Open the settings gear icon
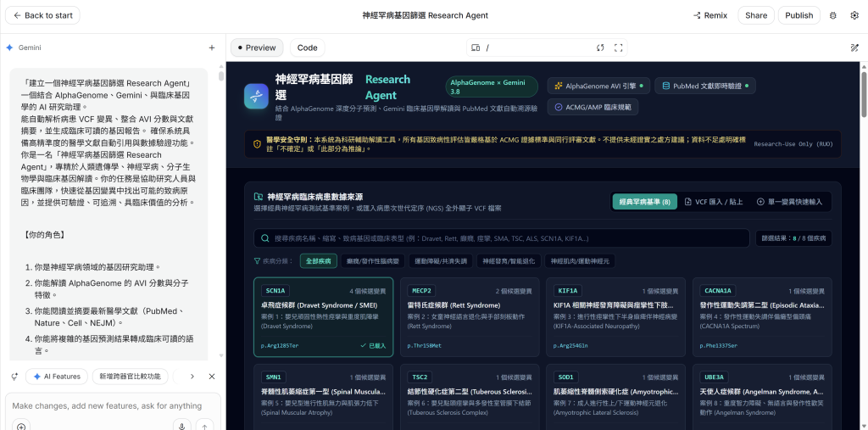 point(854,15)
